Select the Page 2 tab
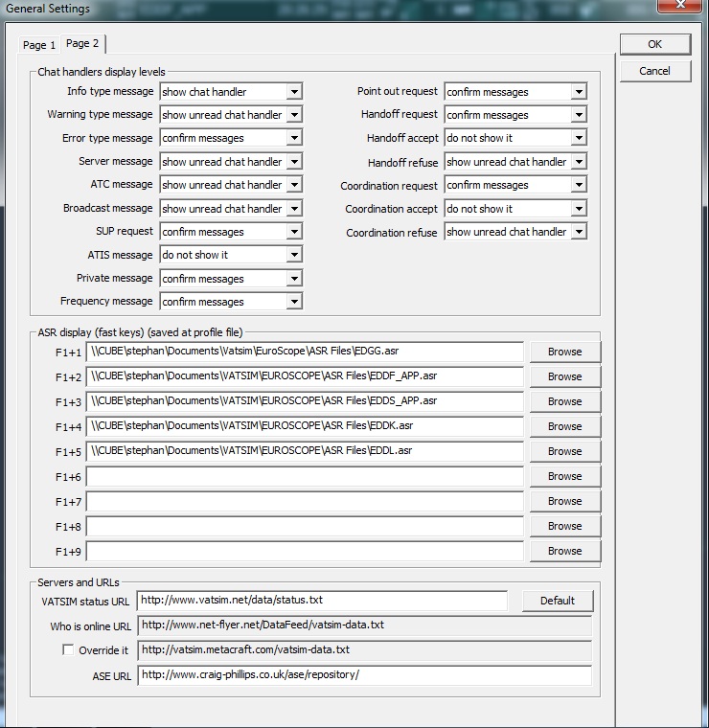709x728 pixels. point(82,44)
